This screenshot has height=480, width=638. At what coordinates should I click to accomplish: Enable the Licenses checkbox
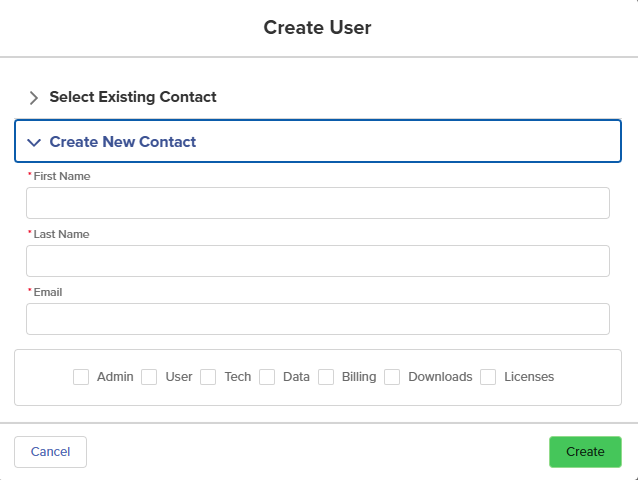488,377
